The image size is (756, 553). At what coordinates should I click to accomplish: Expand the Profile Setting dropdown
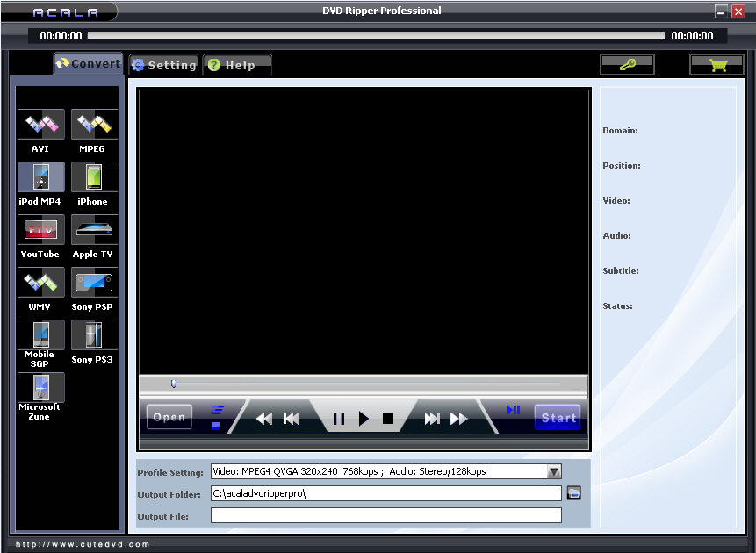(x=553, y=472)
